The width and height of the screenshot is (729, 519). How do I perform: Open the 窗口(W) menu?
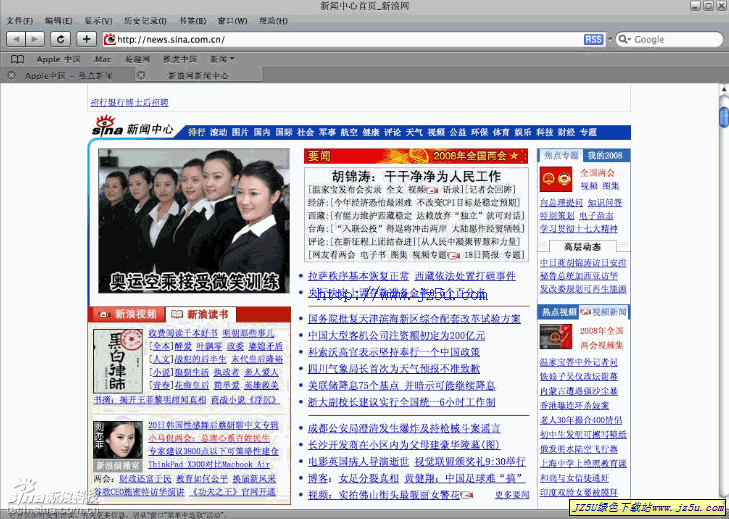coord(232,21)
